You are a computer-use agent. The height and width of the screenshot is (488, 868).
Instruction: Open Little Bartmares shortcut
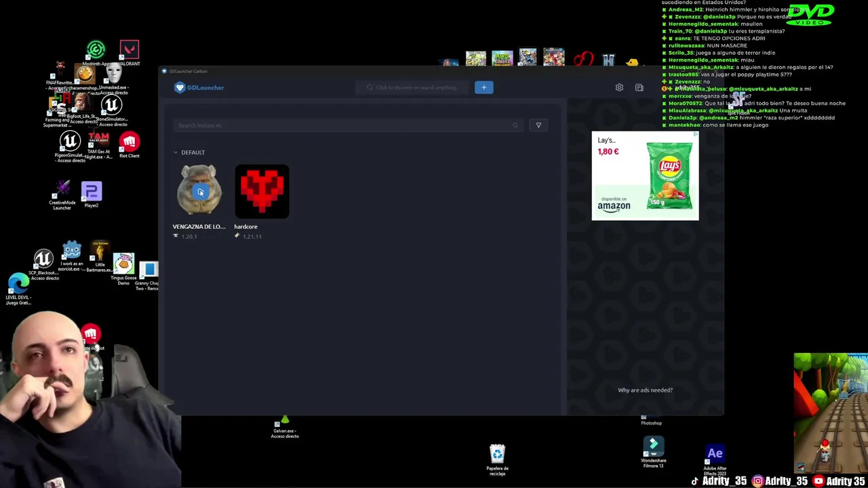pos(100,256)
